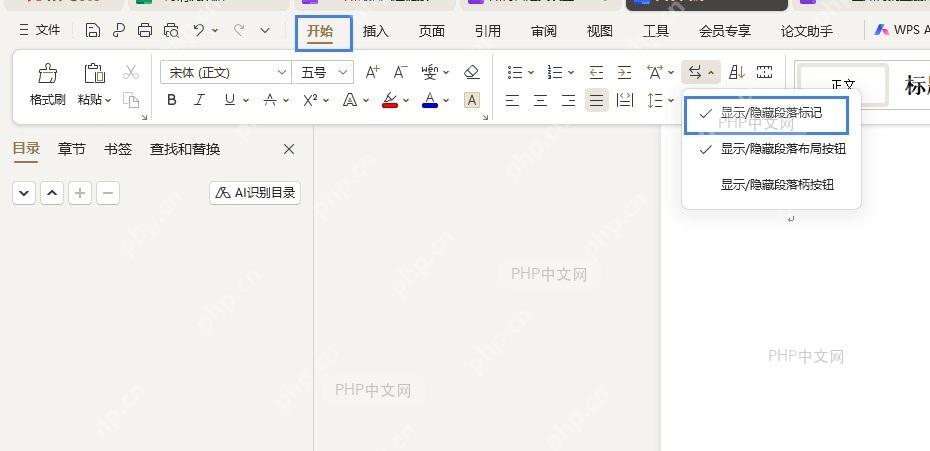Open the 文件 menu
The width and height of the screenshot is (930, 451).
point(40,30)
